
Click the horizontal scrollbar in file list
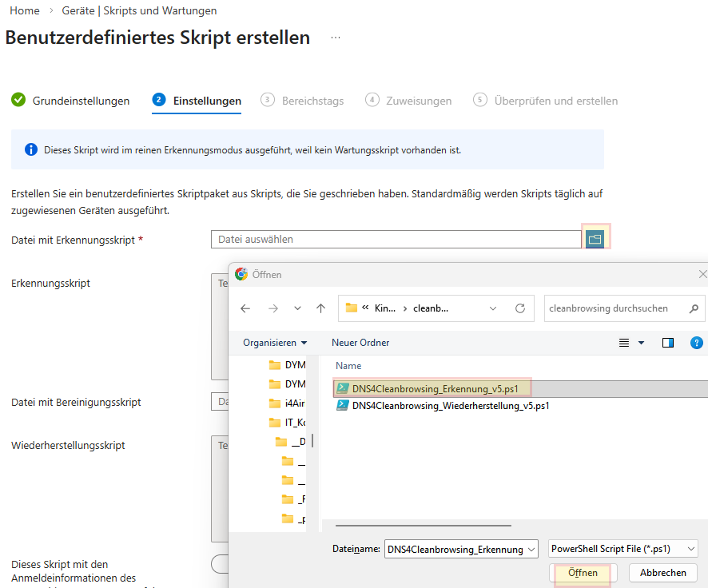(424, 526)
